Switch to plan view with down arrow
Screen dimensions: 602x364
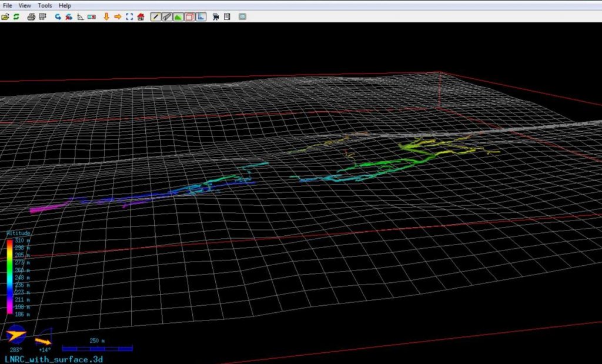[106, 16]
